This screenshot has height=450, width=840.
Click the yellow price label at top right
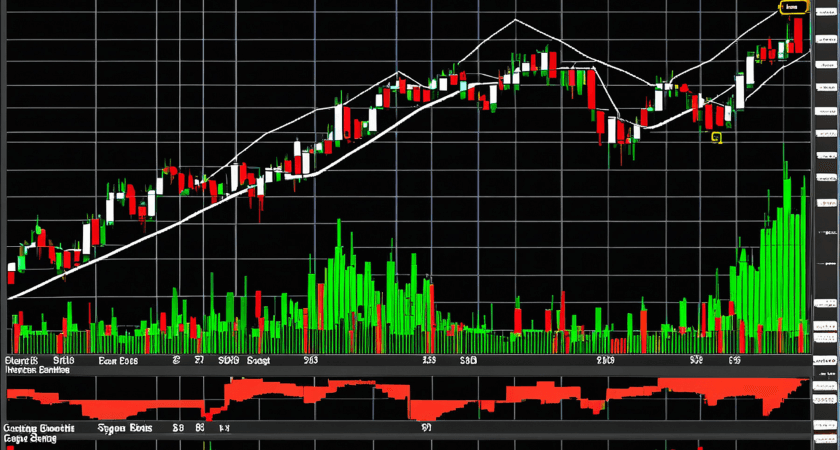click(792, 8)
